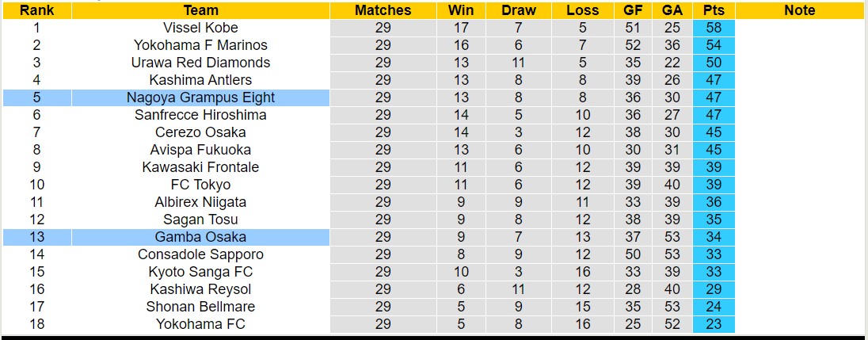Screen dimensions: 868x340
Task: Open the Yokohama F Marinos team link
Action: [200, 45]
